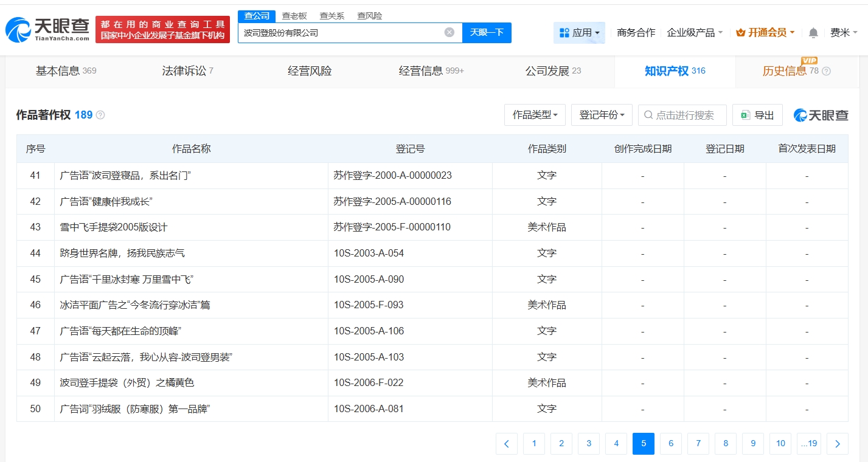Go to previous page arrow
Image resolution: width=868 pixels, height=462 pixels.
tap(507, 444)
